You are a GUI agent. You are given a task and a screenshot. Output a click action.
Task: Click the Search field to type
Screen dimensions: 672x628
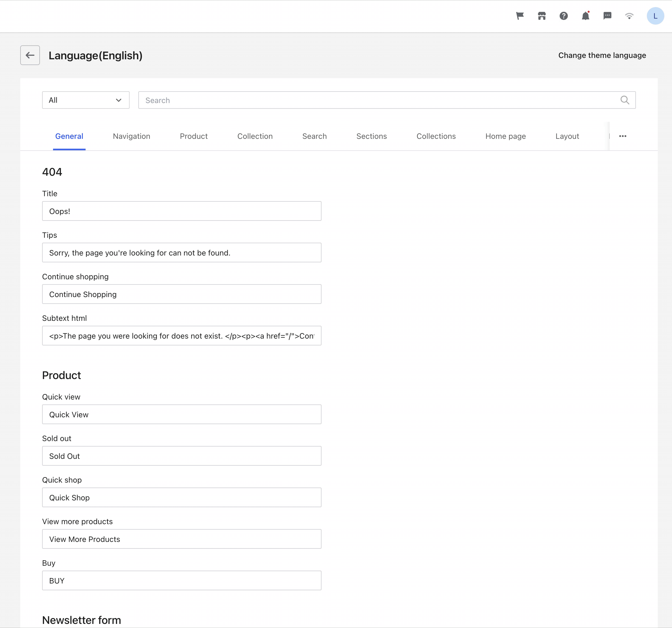pyautogui.click(x=387, y=100)
